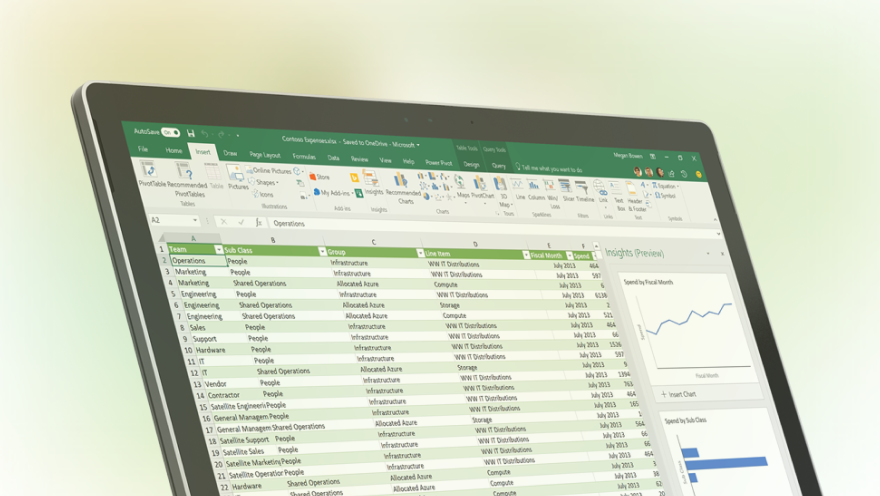
Task: Open the Ribbon Display Options icon
Action: click(x=653, y=157)
